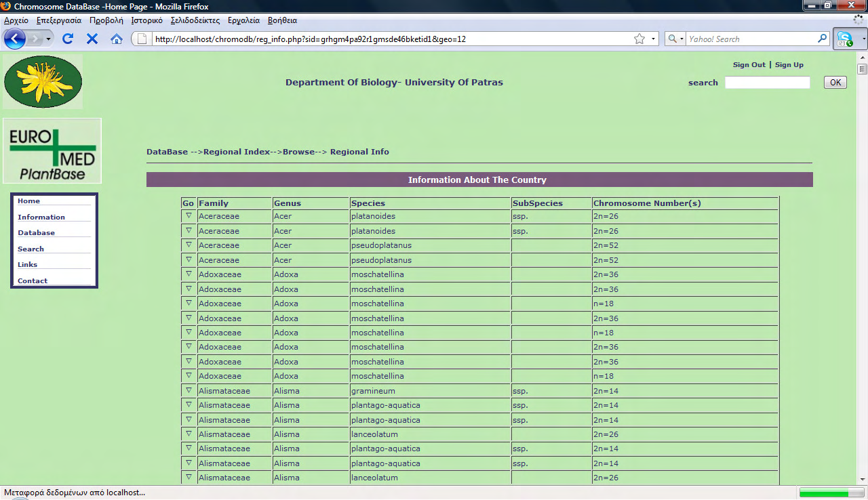Click the magnifier icon in Yahoo search box
The height and width of the screenshot is (500, 868).
pyautogui.click(x=823, y=39)
